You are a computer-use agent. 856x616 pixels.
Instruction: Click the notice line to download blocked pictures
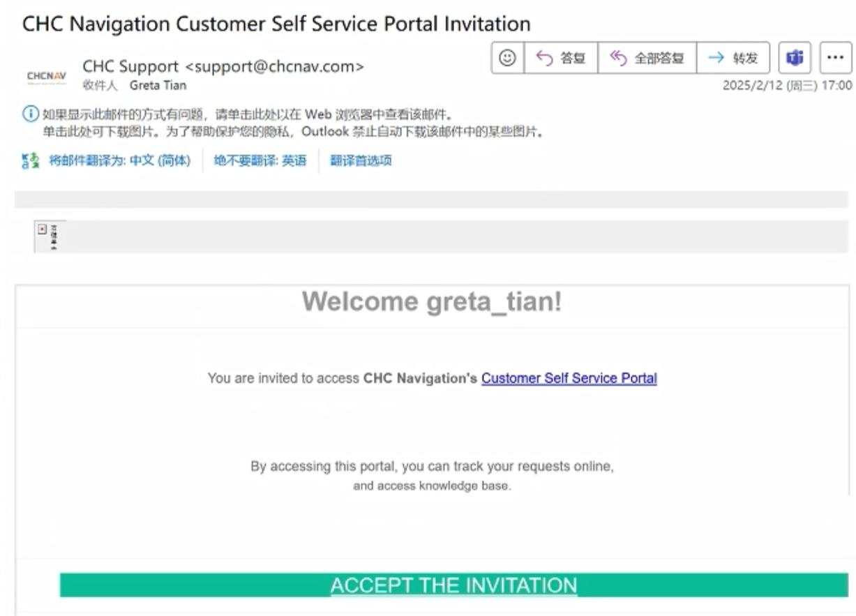pos(293,132)
